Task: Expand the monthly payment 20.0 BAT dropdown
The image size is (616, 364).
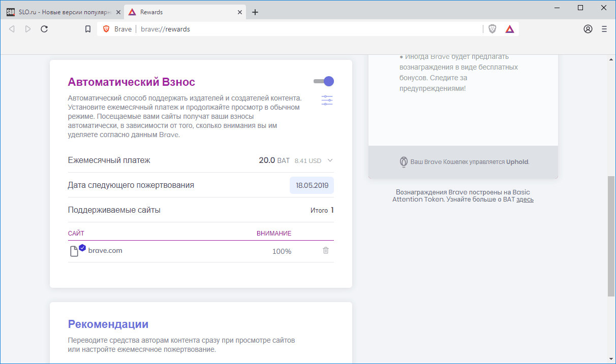Action: [x=330, y=160]
